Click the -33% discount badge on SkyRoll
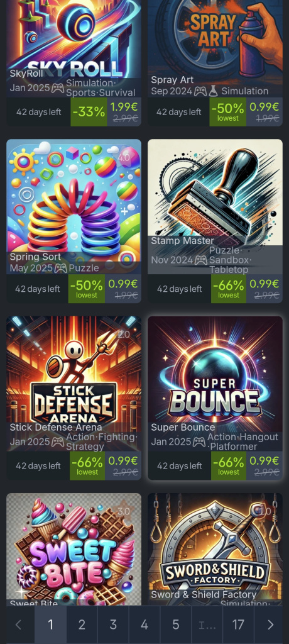 click(x=88, y=112)
